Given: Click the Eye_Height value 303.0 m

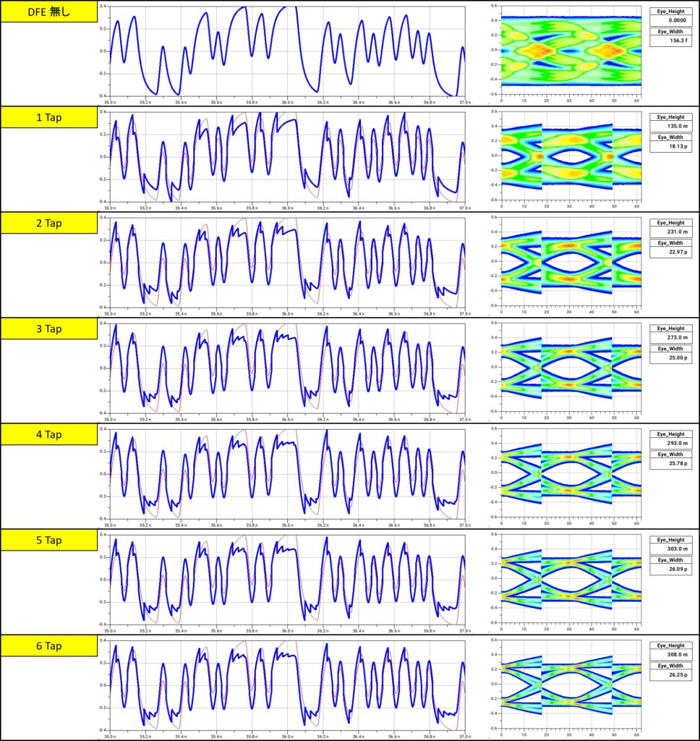Looking at the screenshot, I should point(671,549).
